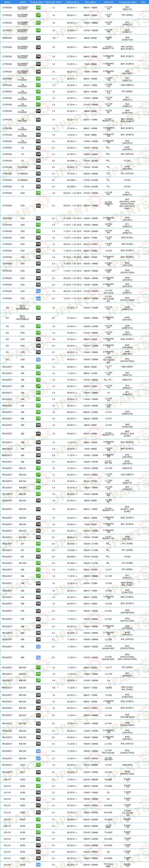149x868 pixels.
Task: Click the Opis column header
Action: 143,2
